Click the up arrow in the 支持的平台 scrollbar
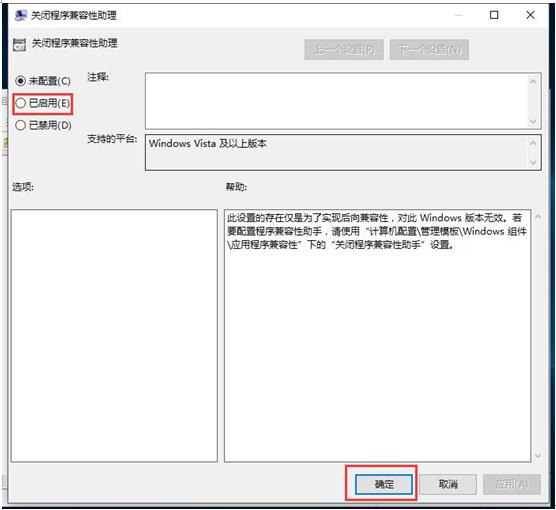Viewport: 556px width, 510px height. [533, 143]
